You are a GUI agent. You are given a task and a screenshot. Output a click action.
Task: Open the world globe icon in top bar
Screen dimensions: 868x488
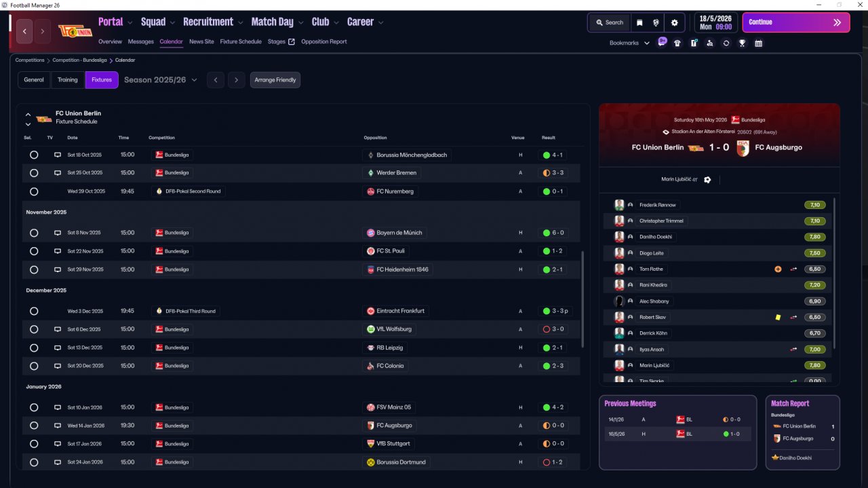tap(656, 22)
